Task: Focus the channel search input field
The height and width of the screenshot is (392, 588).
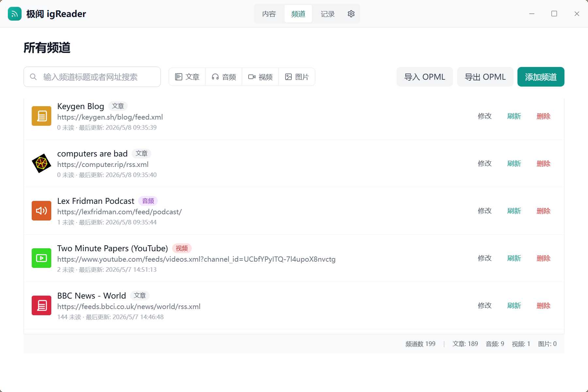Action: coord(92,77)
